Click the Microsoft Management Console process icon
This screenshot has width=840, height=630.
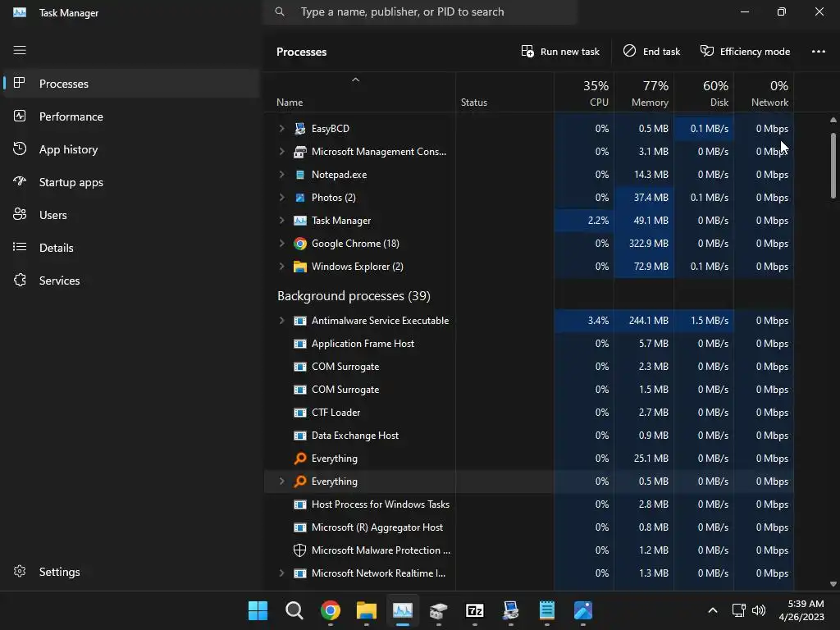(300, 152)
